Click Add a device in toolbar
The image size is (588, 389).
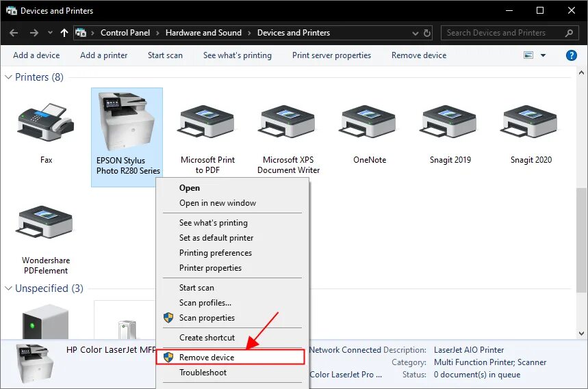[x=36, y=55]
